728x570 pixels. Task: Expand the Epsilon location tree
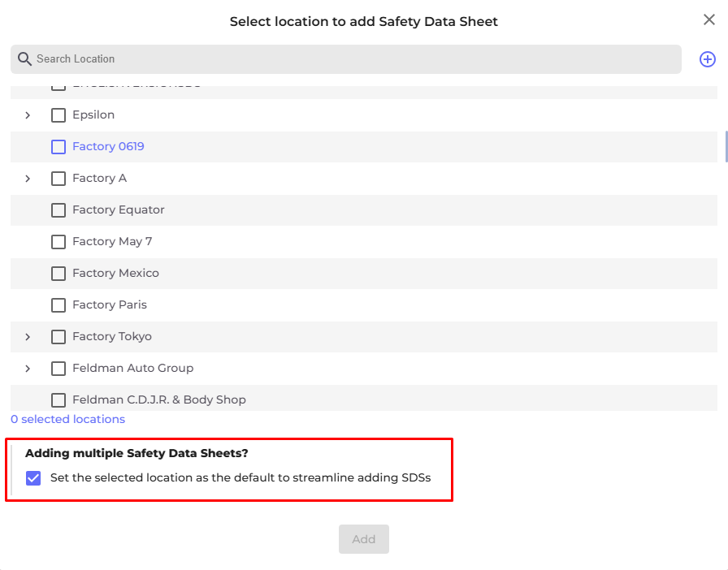[28, 115]
